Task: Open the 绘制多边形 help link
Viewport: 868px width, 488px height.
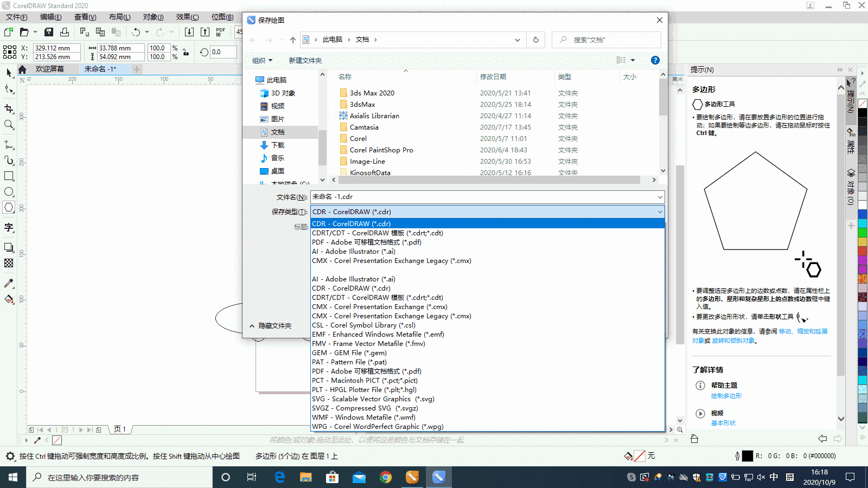Action: 727,396
